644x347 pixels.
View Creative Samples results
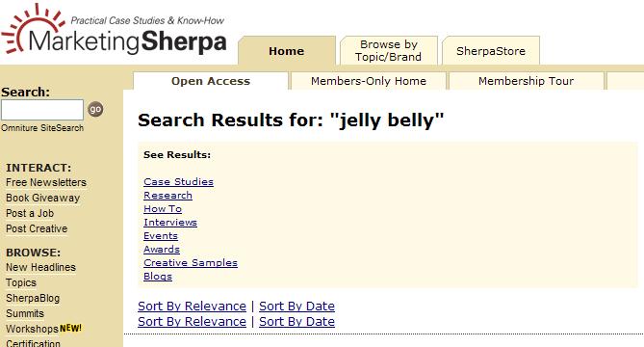coord(191,263)
